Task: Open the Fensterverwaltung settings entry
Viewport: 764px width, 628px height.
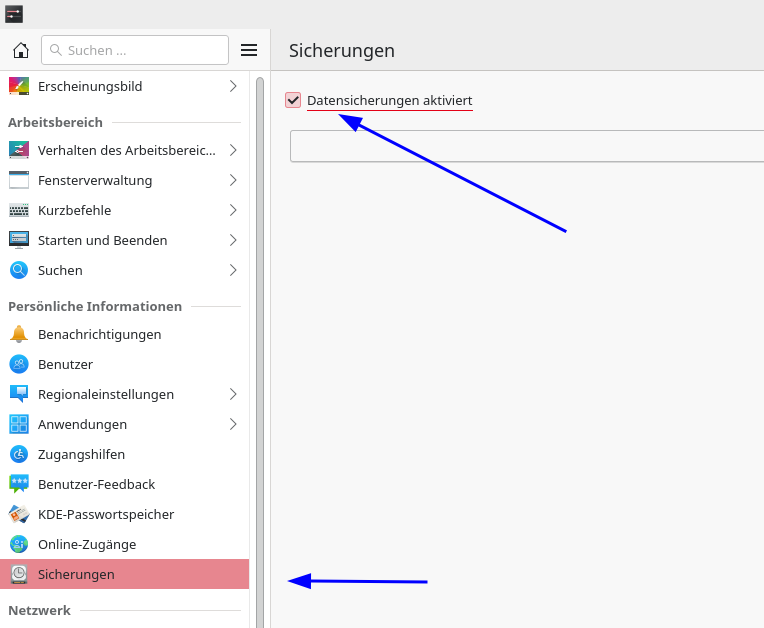Action: click(x=124, y=180)
